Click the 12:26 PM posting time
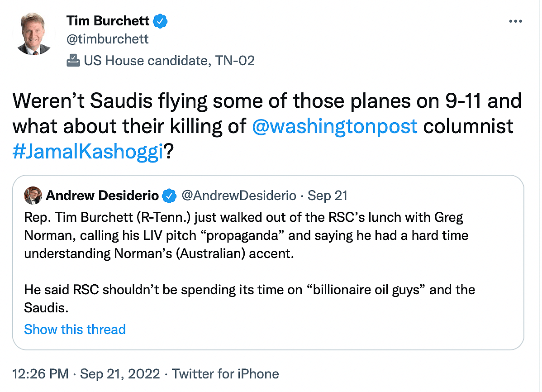The image size is (542, 392). point(41,374)
